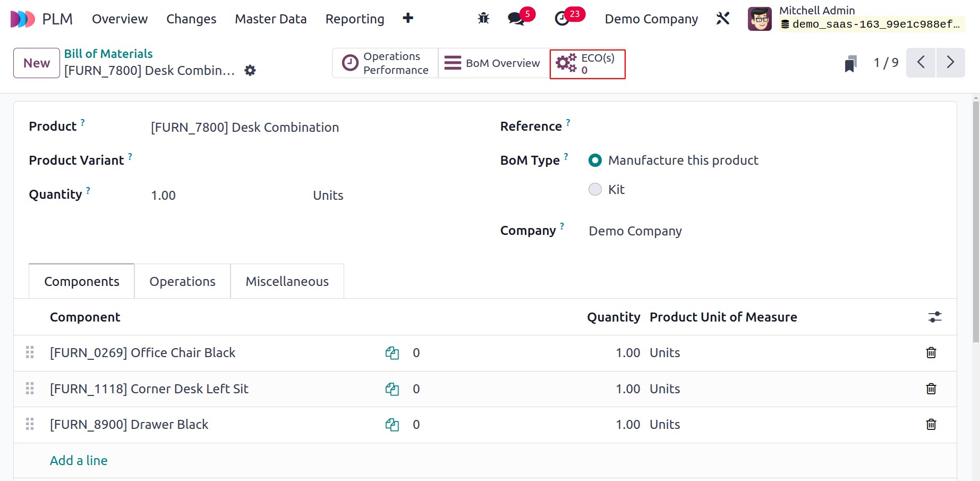Click the plus icon in the menu bar
The width and height of the screenshot is (980, 481).
click(x=408, y=19)
